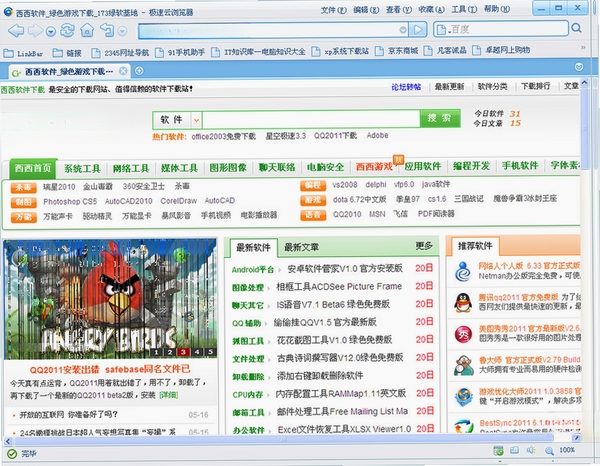Click the 鲁大师 software icon
600x466 pixels.
(x=463, y=365)
